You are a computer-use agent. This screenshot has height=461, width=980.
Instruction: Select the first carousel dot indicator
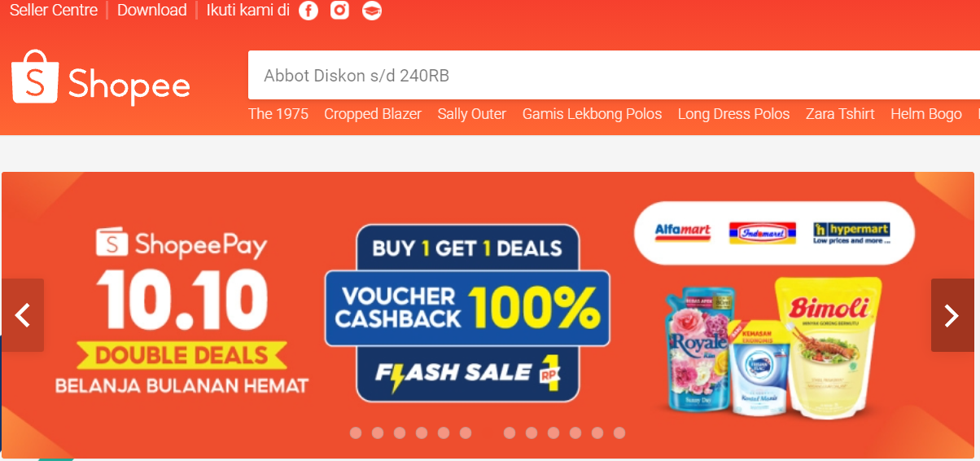[356, 432]
